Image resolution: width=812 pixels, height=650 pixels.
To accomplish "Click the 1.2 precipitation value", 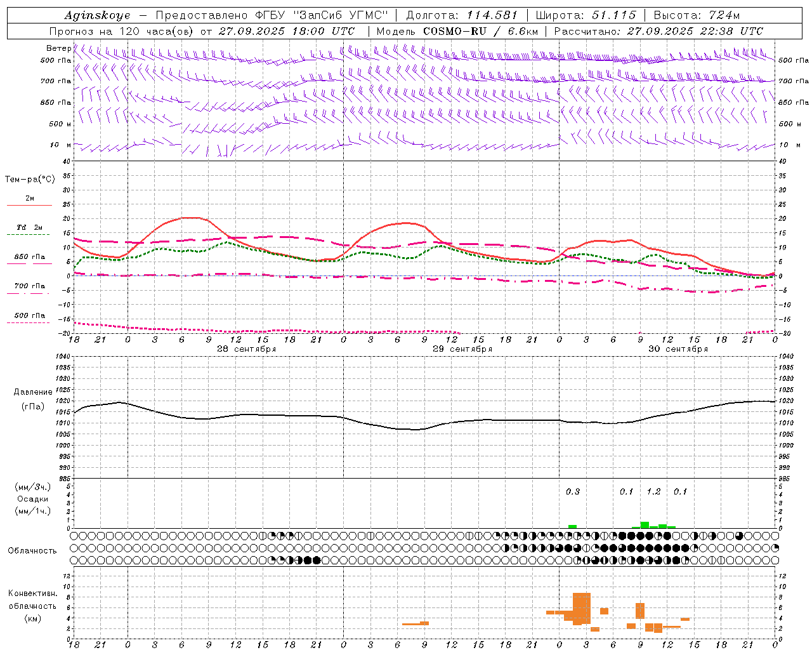I will [x=653, y=491].
